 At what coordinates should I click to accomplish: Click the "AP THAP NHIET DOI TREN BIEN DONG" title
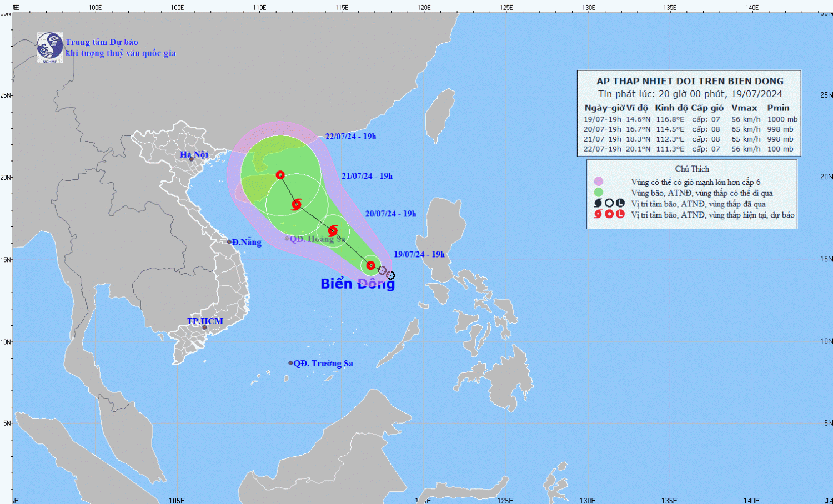[690, 82]
